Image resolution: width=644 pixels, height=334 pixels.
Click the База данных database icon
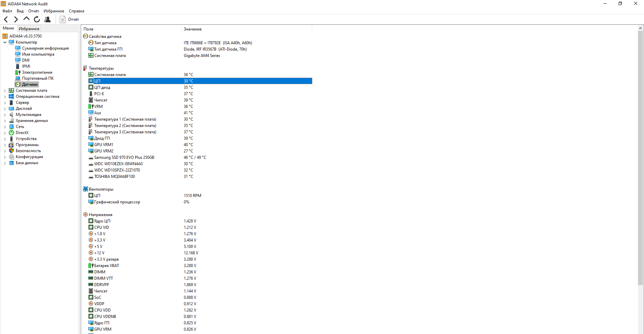pos(11,163)
